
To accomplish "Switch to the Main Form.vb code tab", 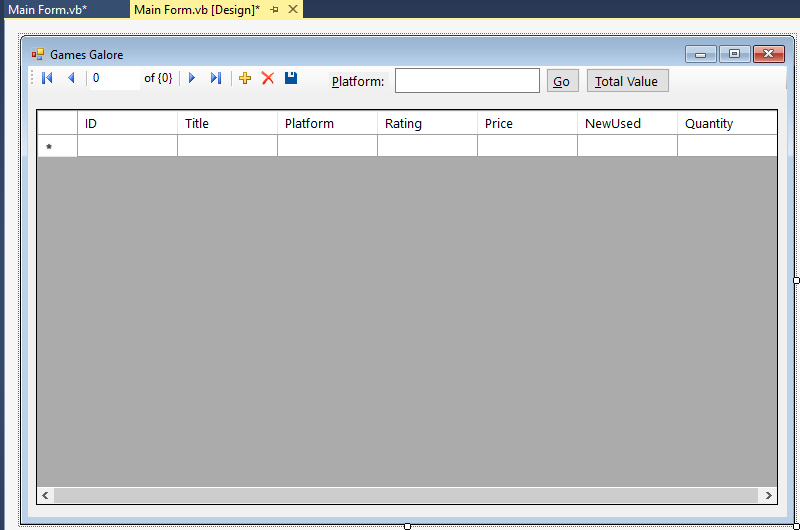I will click(x=48, y=10).
